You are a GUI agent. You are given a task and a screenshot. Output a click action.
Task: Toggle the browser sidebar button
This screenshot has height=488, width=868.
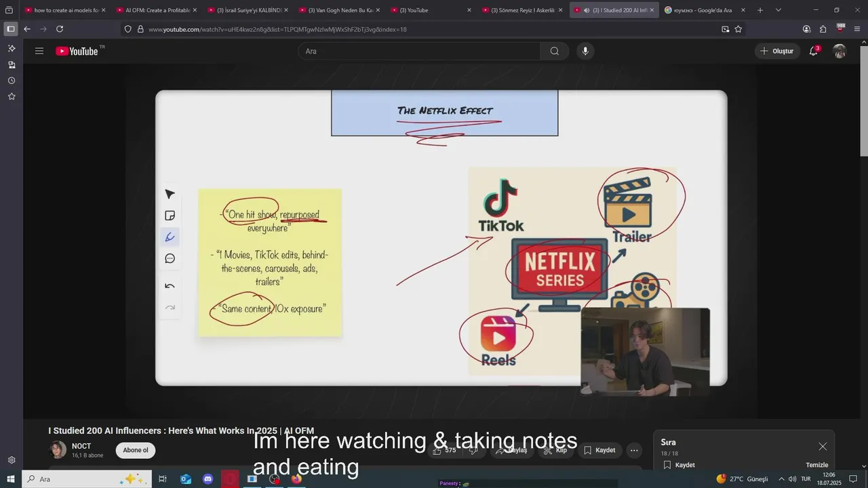(11, 29)
